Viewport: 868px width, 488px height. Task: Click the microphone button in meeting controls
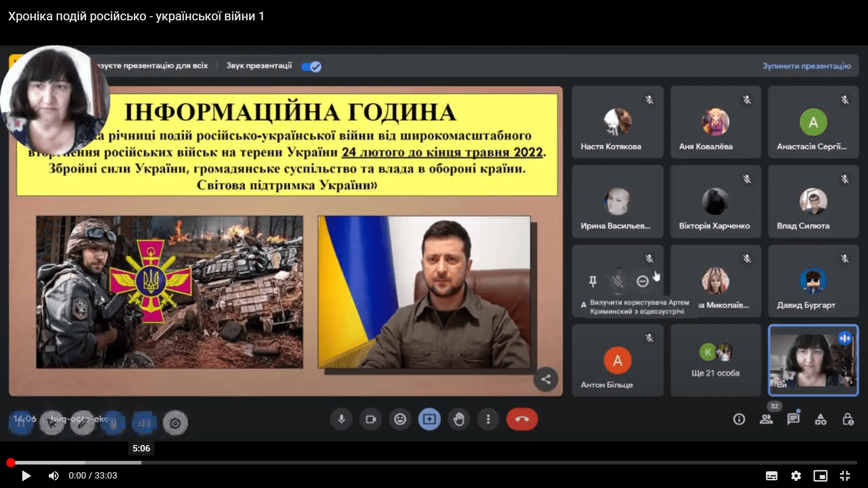pos(341,419)
